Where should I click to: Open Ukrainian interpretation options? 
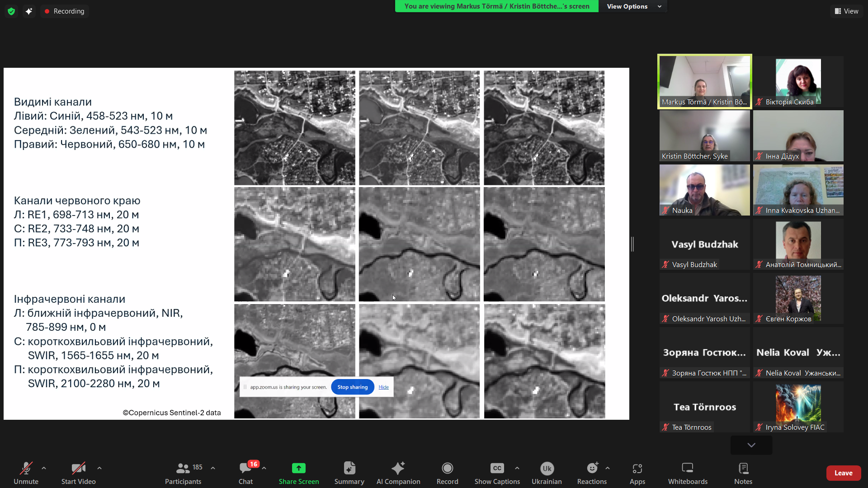click(546, 473)
